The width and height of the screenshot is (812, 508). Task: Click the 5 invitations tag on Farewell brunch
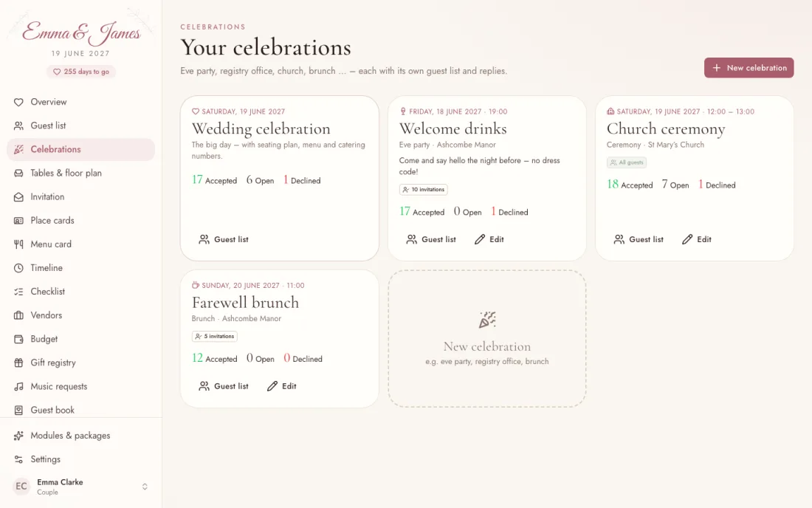click(214, 337)
